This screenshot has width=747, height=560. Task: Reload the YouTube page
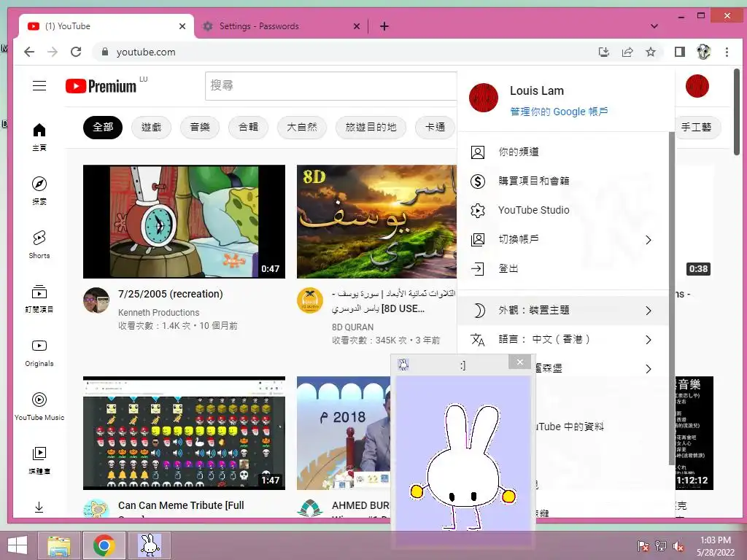pos(76,52)
